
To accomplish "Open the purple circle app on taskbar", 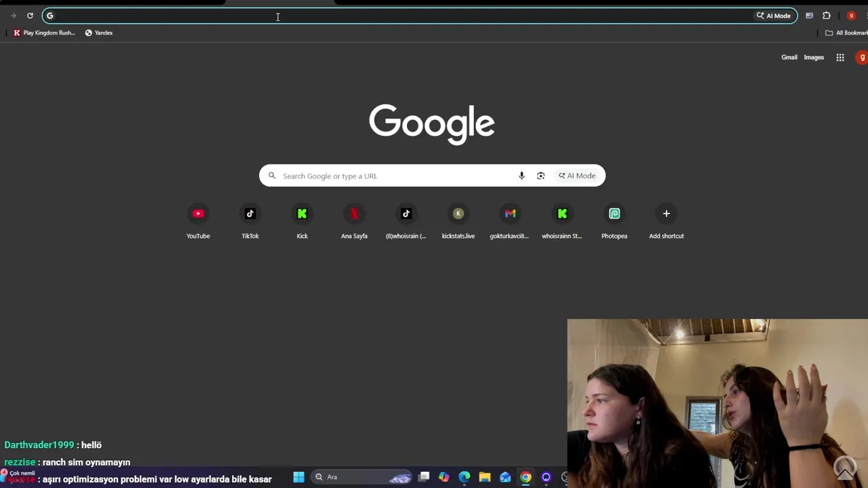I will coord(546,477).
